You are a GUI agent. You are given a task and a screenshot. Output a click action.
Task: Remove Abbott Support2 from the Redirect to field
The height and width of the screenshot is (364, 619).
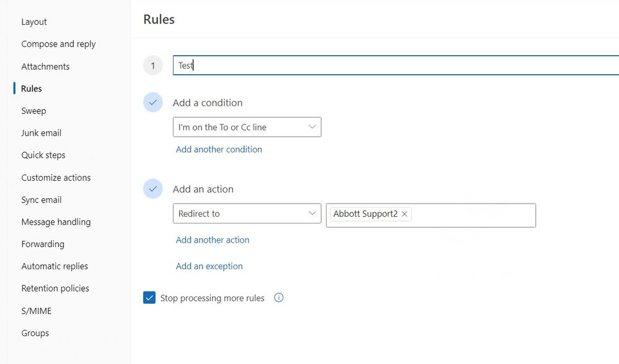(404, 214)
